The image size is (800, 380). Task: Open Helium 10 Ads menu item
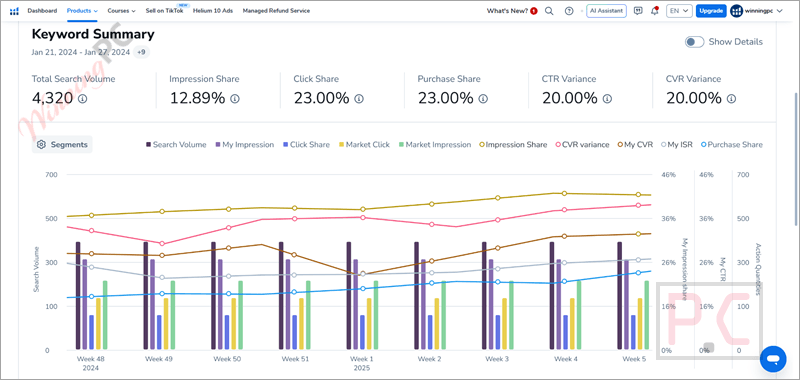click(x=213, y=11)
